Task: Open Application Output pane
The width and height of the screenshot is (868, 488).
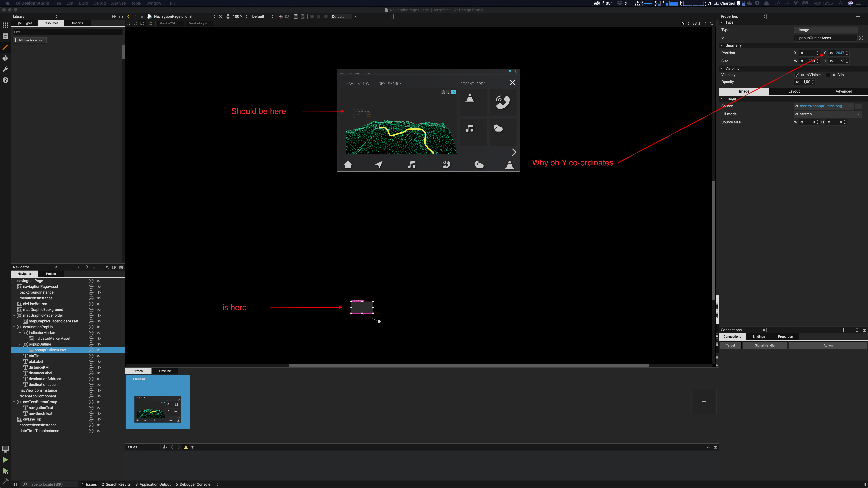Action: point(153,484)
